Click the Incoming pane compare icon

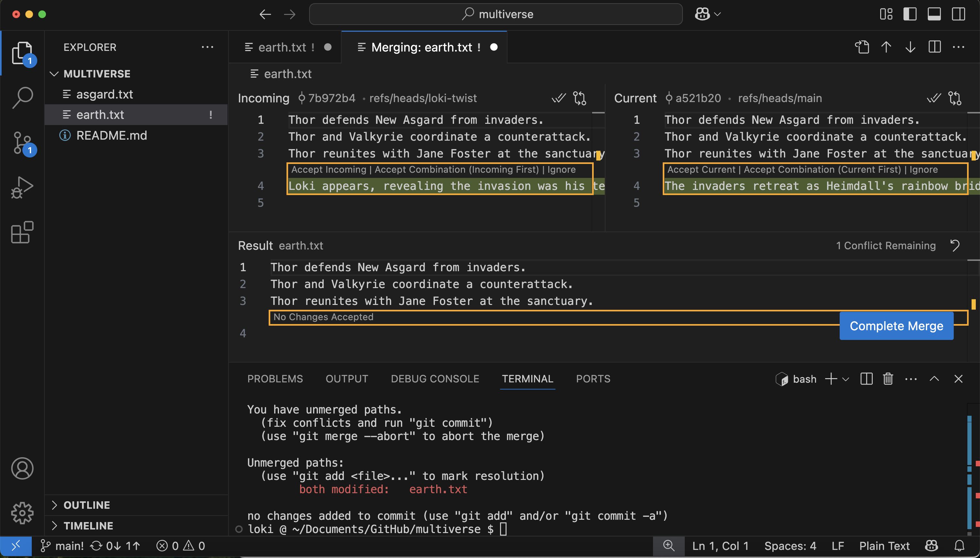click(x=579, y=98)
